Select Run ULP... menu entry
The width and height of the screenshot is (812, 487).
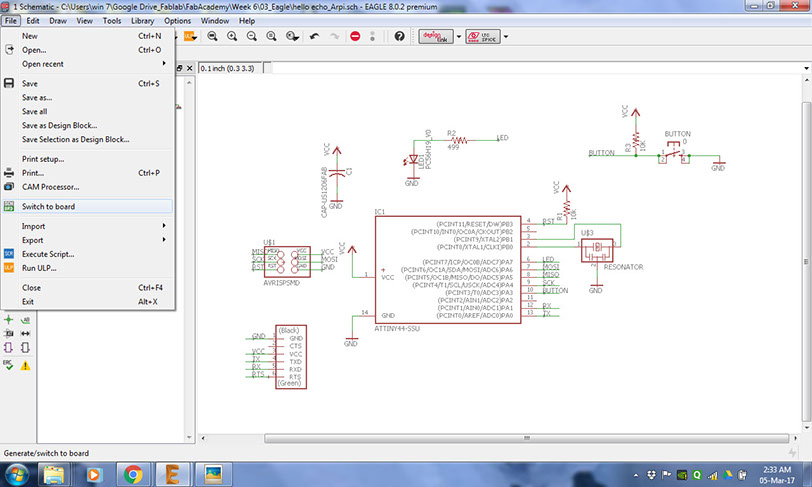point(88,268)
